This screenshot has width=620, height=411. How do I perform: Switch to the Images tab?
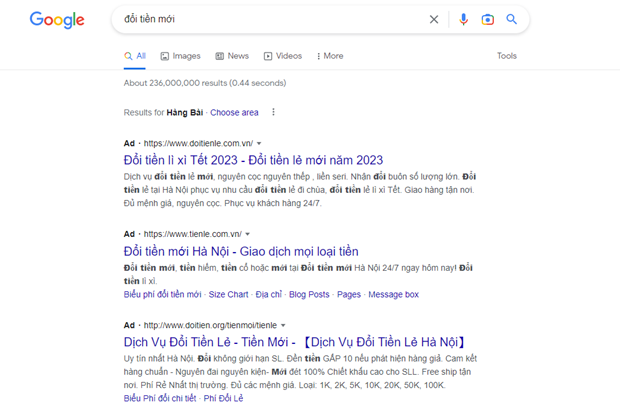[x=180, y=56]
